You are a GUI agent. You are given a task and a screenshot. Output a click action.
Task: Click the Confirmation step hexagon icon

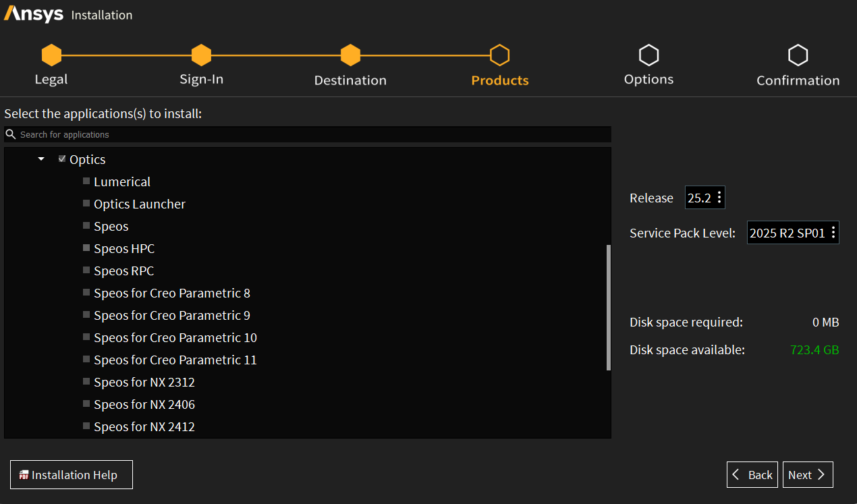[798, 55]
